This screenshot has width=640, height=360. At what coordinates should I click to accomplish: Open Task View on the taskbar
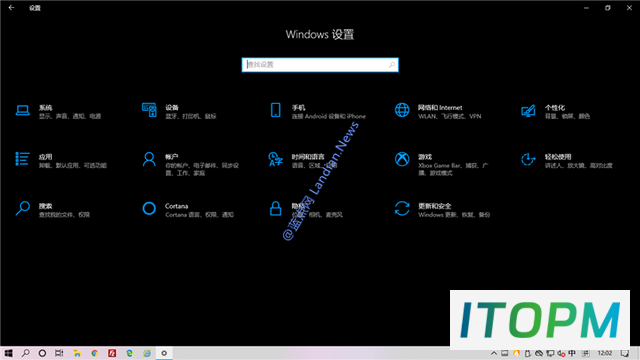coord(59,353)
